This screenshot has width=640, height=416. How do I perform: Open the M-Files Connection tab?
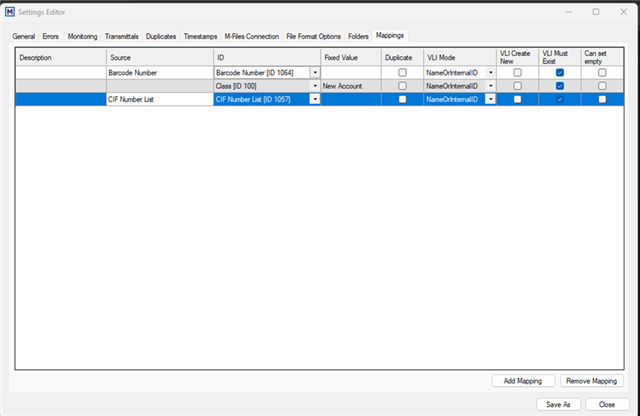click(252, 36)
